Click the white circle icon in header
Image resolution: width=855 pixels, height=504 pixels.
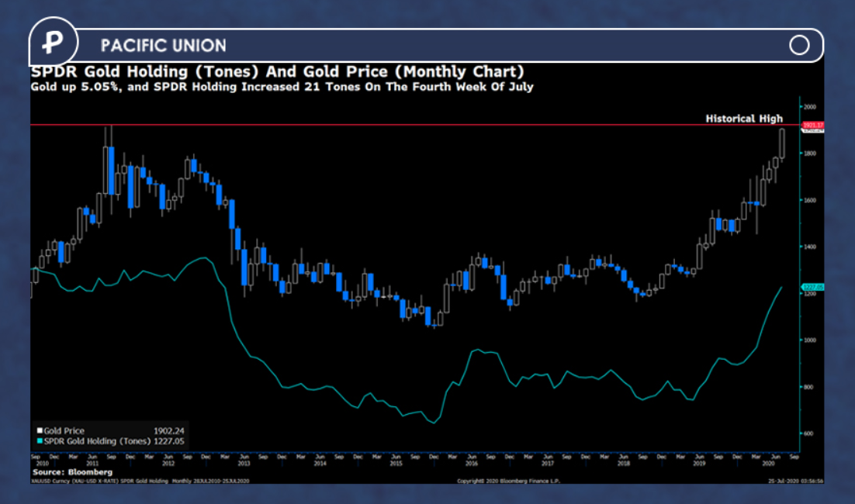click(799, 45)
